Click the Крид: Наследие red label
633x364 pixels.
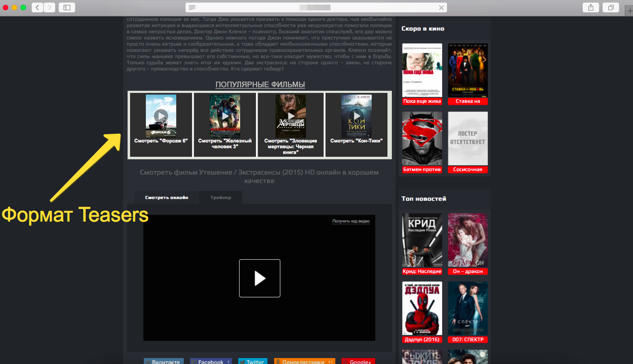[422, 271]
